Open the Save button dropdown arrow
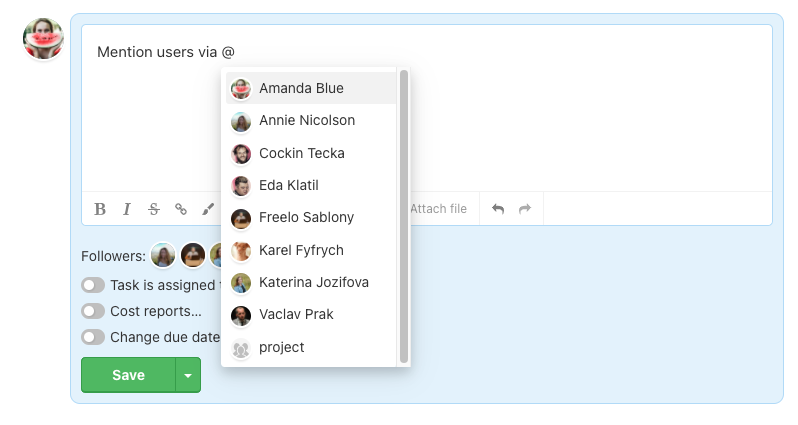The width and height of the screenshot is (798, 425). coord(188,375)
